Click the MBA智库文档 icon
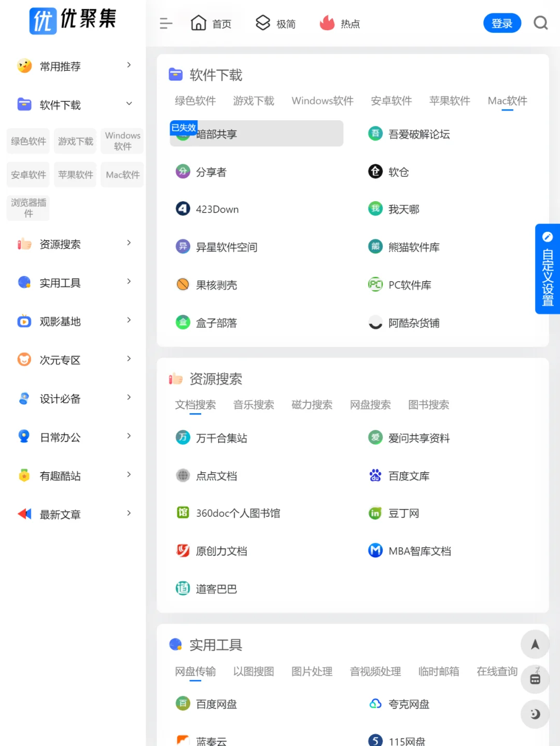The width and height of the screenshot is (560, 746). pos(375,551)
